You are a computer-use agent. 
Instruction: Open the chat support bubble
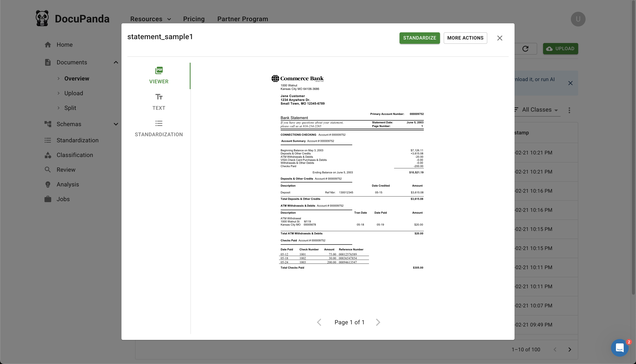coord(619,348)
